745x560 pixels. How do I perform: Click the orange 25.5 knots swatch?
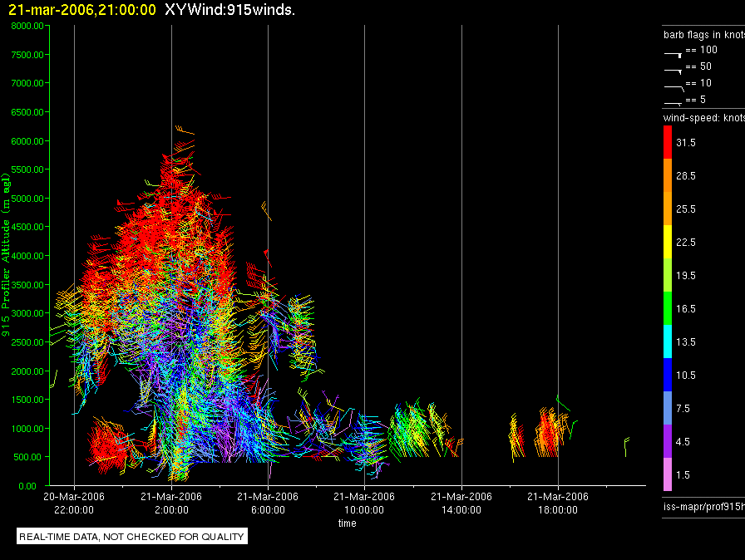click(x=668, y=209)
